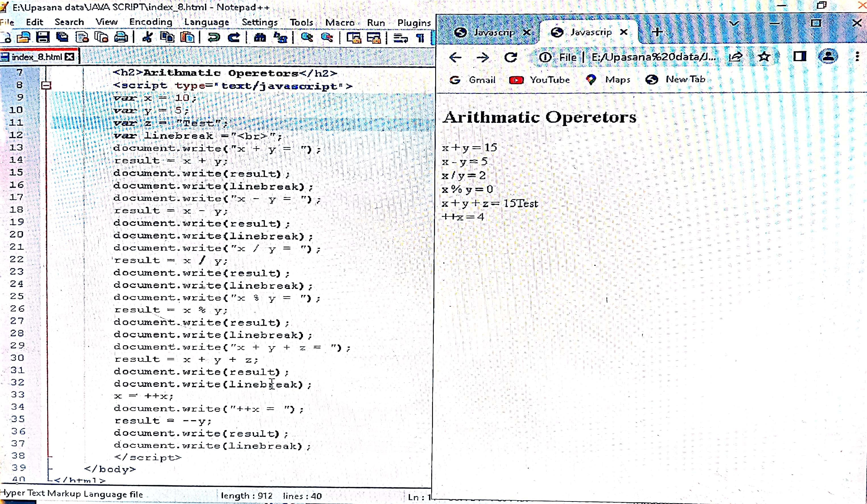Screen dimensions: 867x504
Task: Open the browser three-dot menu
Action: point(857,56)
